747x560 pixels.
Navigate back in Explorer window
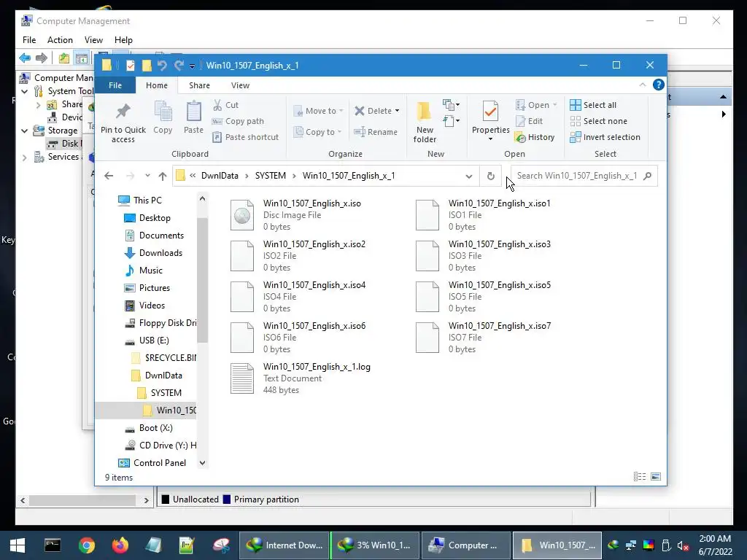[x=109, y=176]
